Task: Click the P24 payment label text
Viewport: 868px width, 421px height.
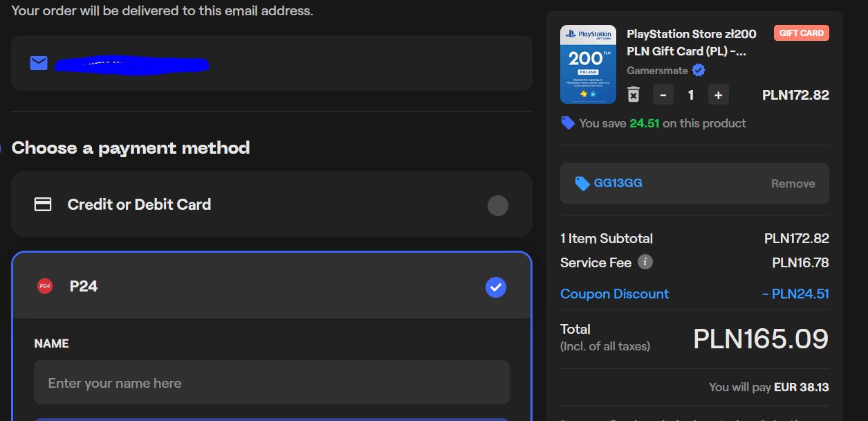Action: (84, 287)
